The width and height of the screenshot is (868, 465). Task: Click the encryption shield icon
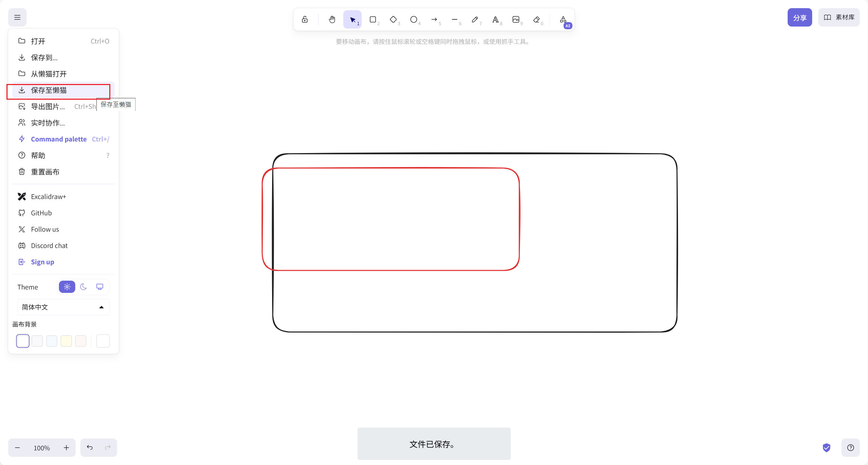(826, 448)
